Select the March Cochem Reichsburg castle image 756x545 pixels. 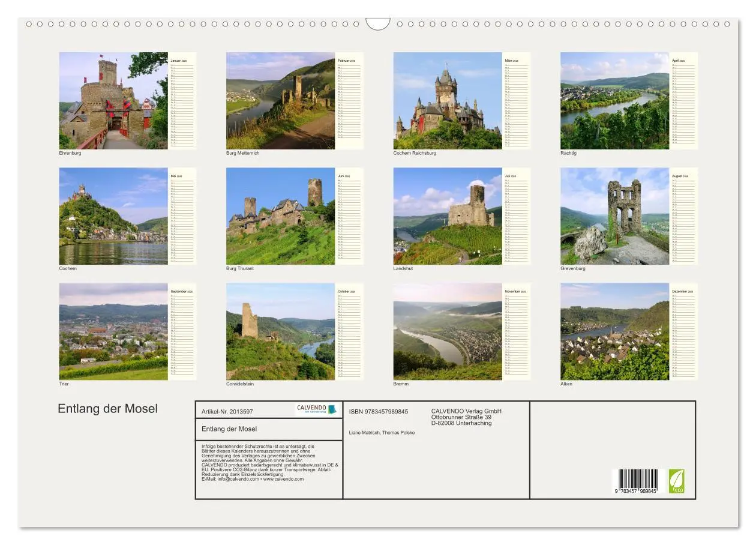(447, 101)
